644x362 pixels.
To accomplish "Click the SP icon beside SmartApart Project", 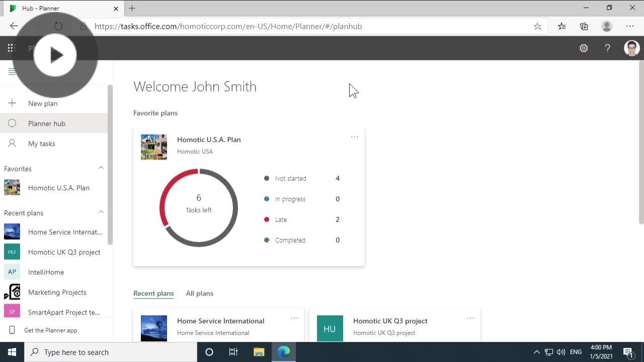I will click(x=12, y=312).
